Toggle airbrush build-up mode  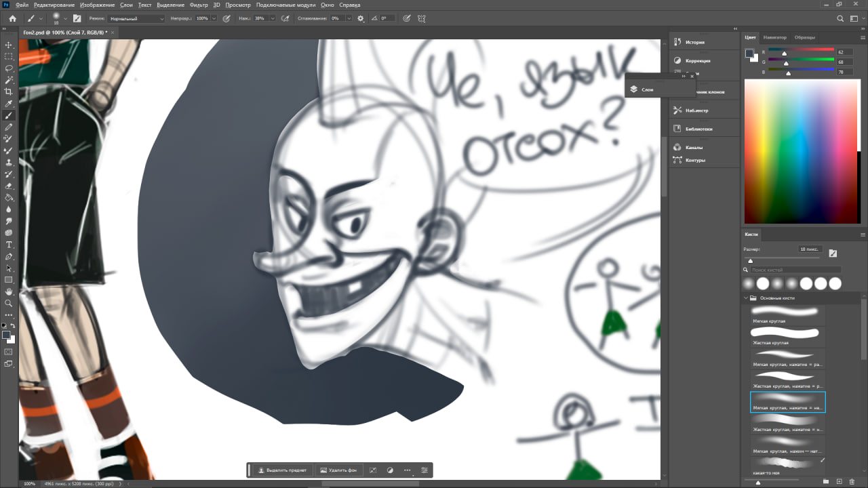[x=285, y=18]
